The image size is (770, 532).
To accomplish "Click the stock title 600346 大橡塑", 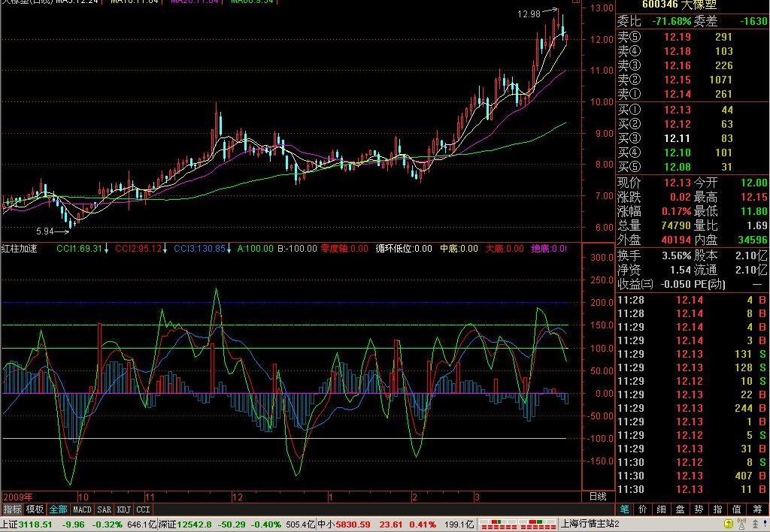I will pos(679,5).
